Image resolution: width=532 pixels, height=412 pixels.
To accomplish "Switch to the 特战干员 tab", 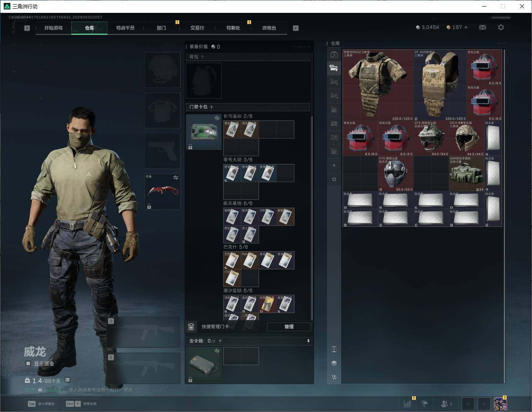I will click(x=125, y=28).
